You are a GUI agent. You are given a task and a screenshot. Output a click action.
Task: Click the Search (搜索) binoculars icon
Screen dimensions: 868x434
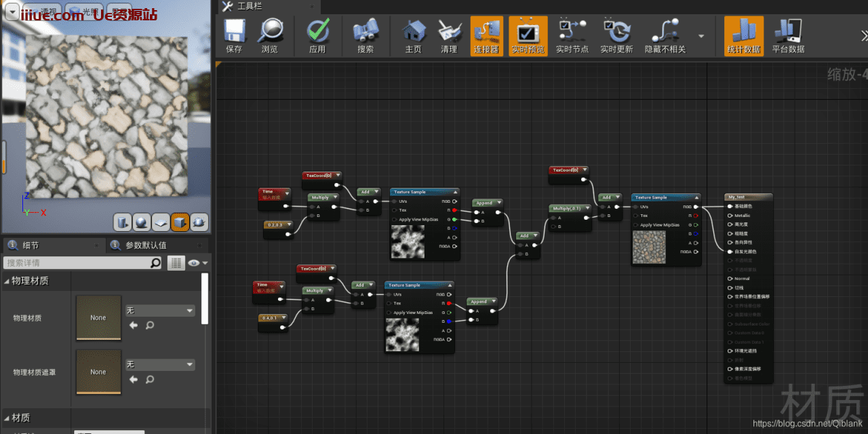coord(366,35)
